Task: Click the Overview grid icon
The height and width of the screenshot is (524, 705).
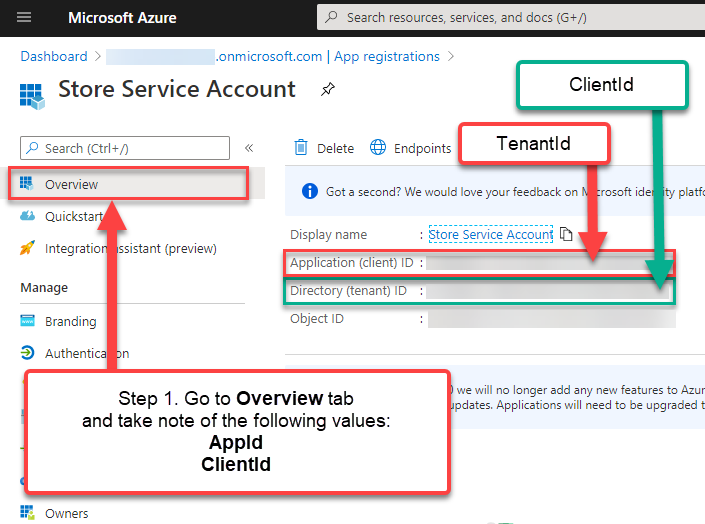Action: pos(27,183)
